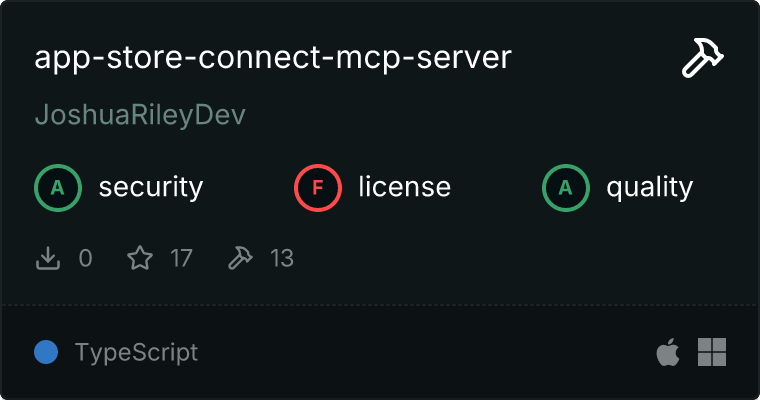Click the security label text
Screen dimensions: 760x400
pyautogui.click(x=150, y=187)
